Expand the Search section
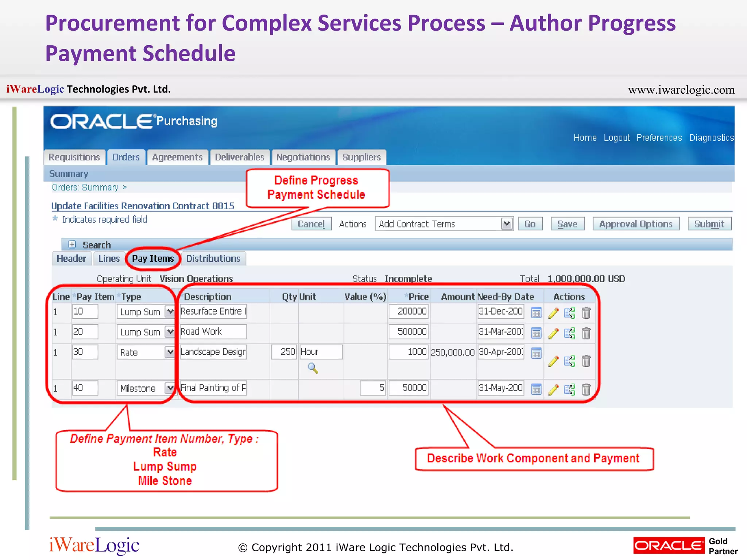 72,244
